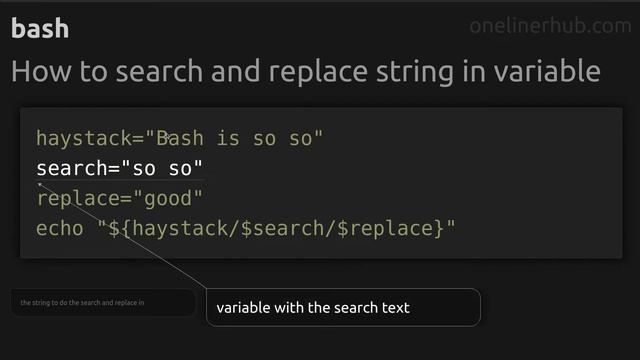This screenshot has height=360, width=640.
Task: Click the word search in second line
Action: click(72, 169)
